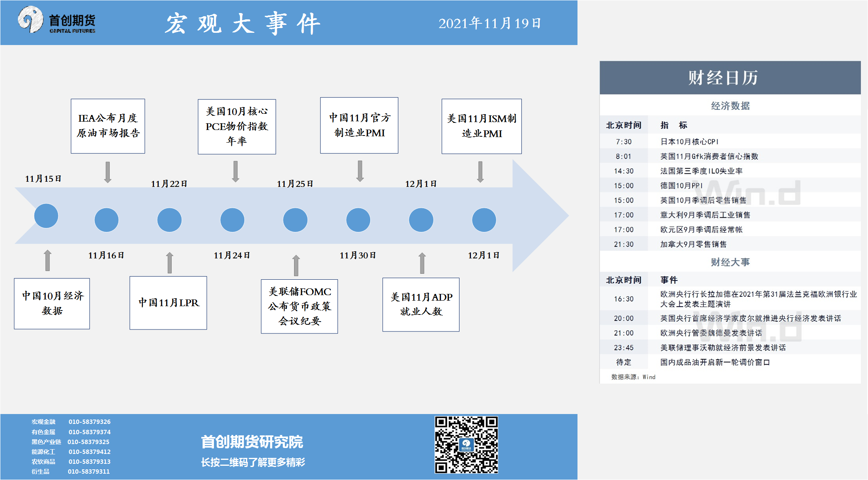
Task: Select row 英国11月Gfk消费者信心指数
Action: (x=730, y=156)
